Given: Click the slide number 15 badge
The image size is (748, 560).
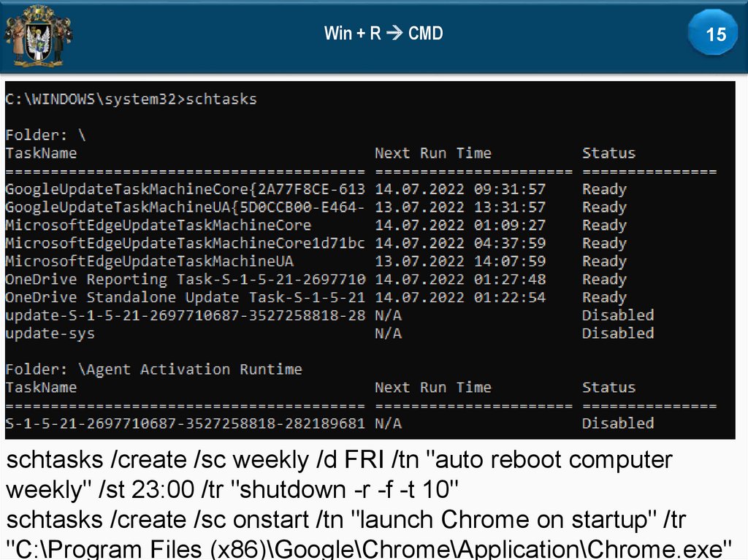Looking at the screenshot, I should (716, 34).
